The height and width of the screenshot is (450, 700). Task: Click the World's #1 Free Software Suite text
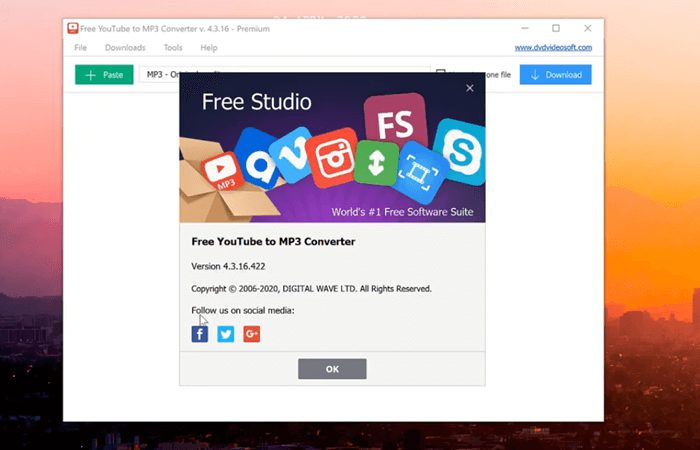click(x=402, y=212)
